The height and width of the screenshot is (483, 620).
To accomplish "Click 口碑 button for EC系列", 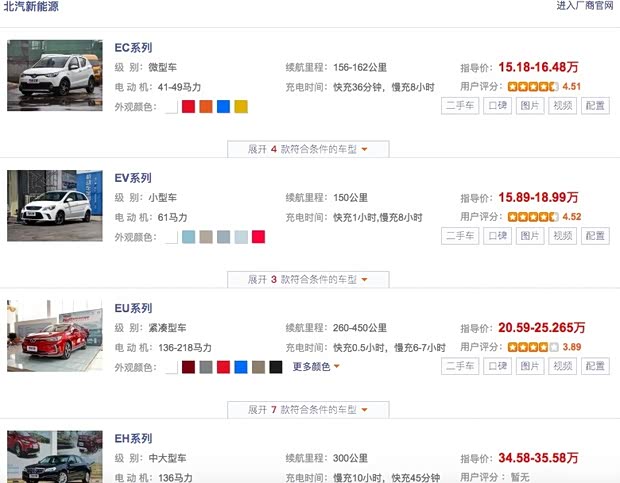I will point(498,106).
